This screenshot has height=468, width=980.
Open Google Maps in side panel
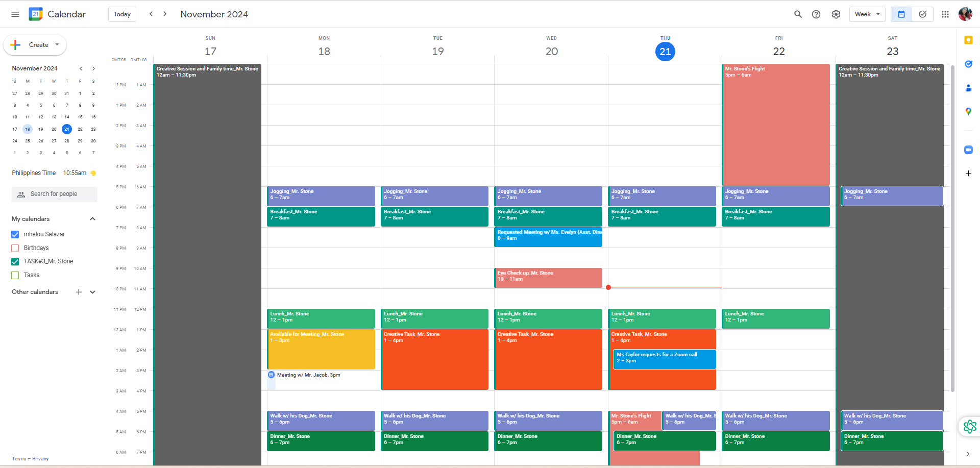pyautogui.click(x=968, y=111)
